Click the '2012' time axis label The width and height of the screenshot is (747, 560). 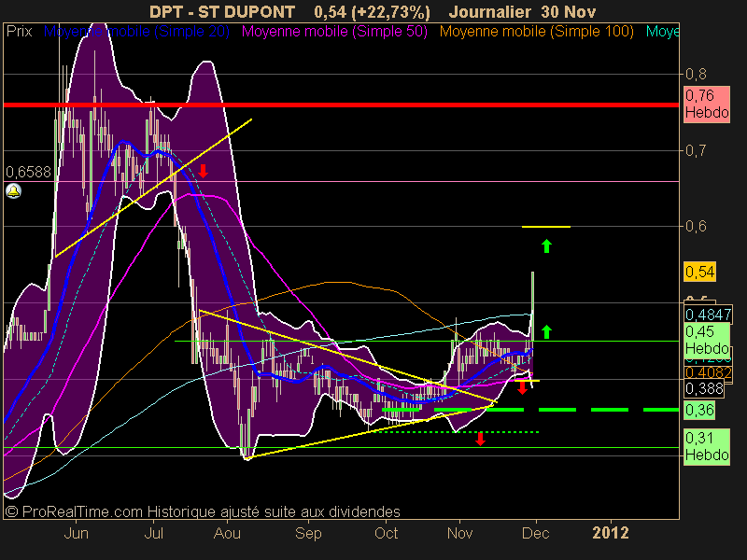click(611, 533)
